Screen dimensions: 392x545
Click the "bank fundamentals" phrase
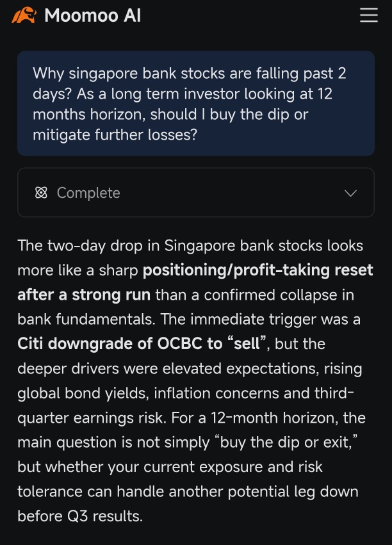tap(86, 319)
